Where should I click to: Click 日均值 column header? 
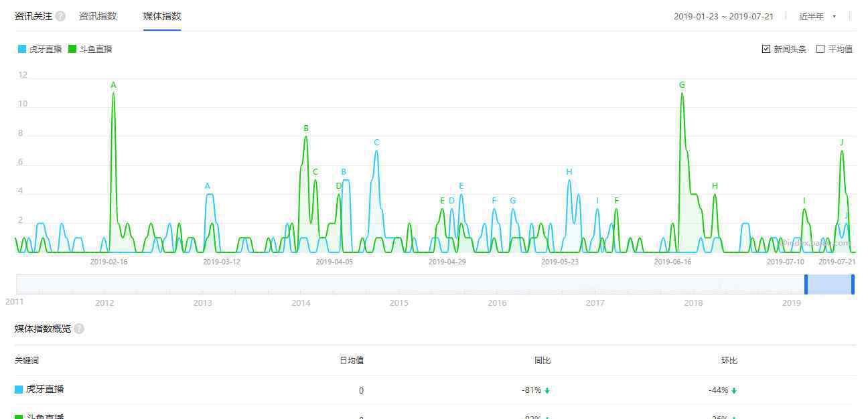tap(352, 360)
